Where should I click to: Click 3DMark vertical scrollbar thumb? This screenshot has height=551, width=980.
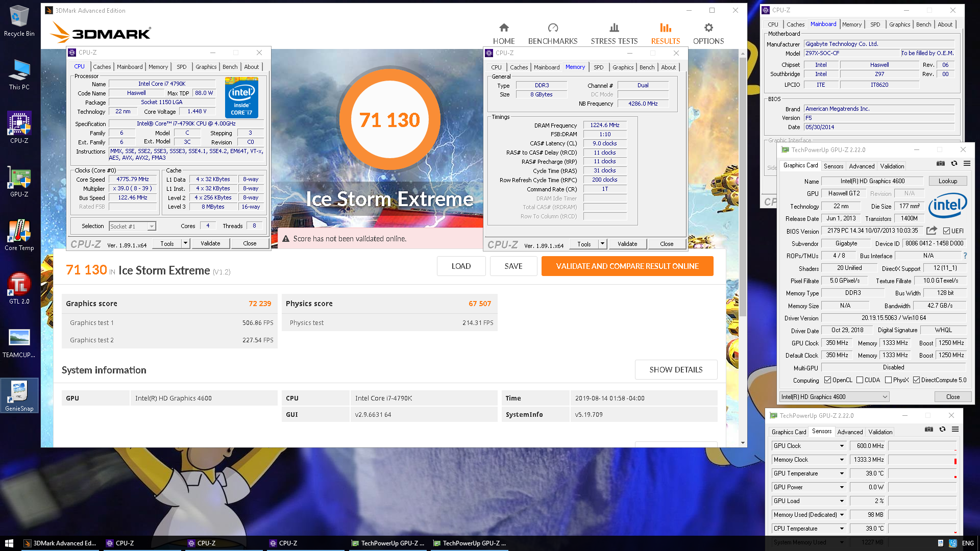click(x=743, y=186)
